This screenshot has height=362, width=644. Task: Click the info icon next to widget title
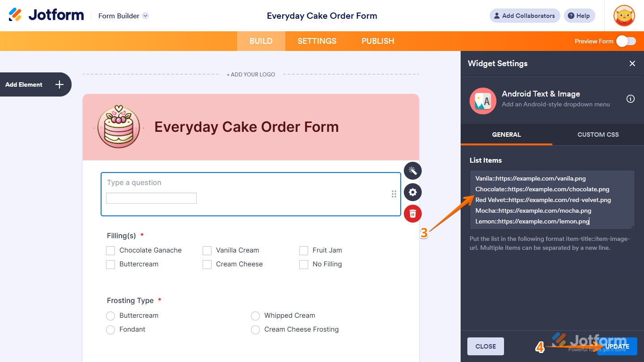pos(631,99)
